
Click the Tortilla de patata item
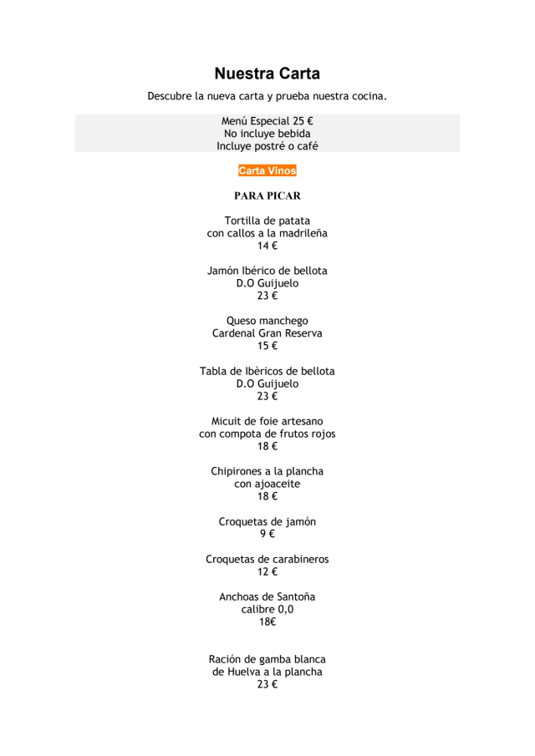pyautogui.click(x=267, y=221)
